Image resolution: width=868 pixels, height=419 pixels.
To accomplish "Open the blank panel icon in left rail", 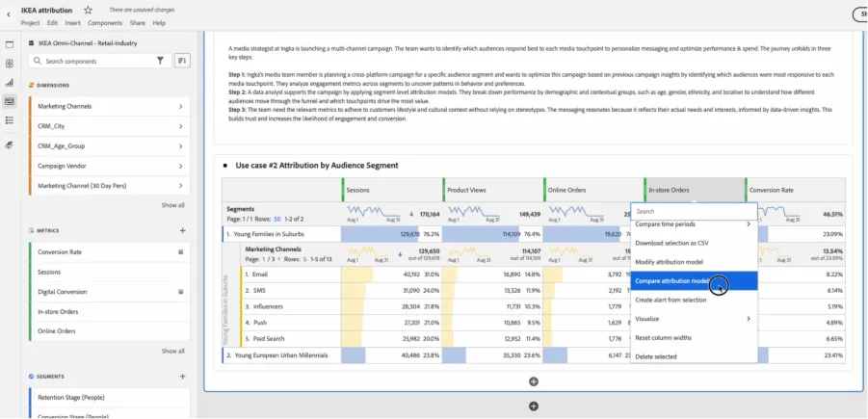I will [x=10, y=45].
